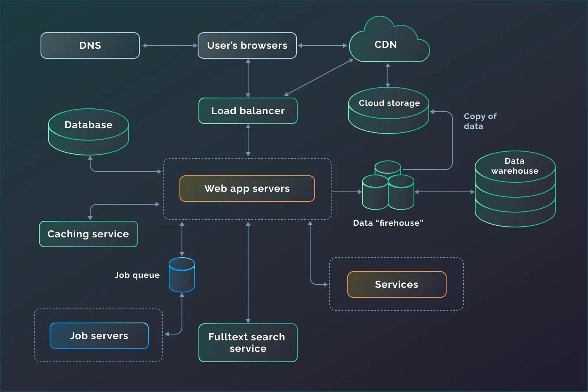Select the arrow between firehouse and Data warehouse
The image size is (588, 392).
[445, 192]
